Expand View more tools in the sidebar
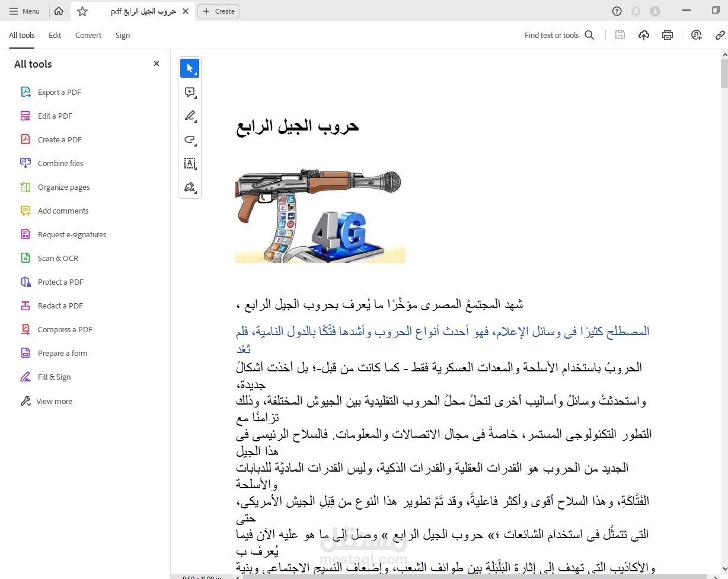 [52, 401]
